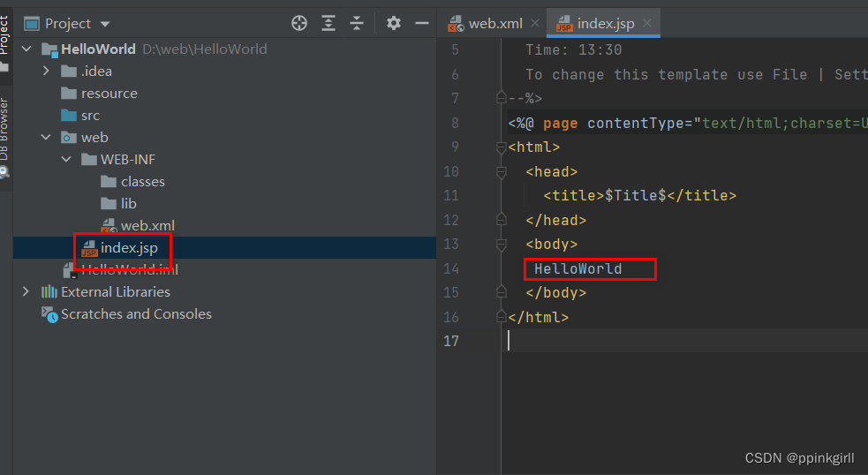Select index.jsp in the project tree
Image resolution: width=868 pixels, height=475 pixels.
click(129, 248)
